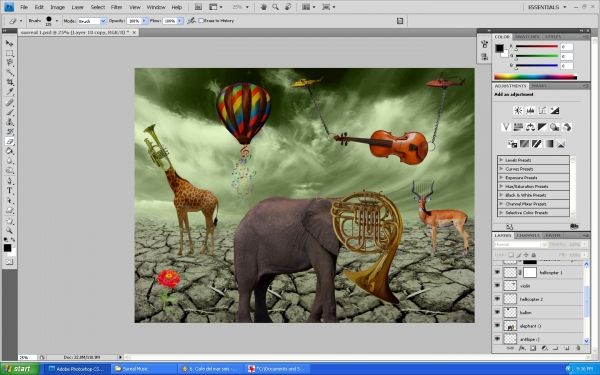Switch to the Swatches tab

527,37
